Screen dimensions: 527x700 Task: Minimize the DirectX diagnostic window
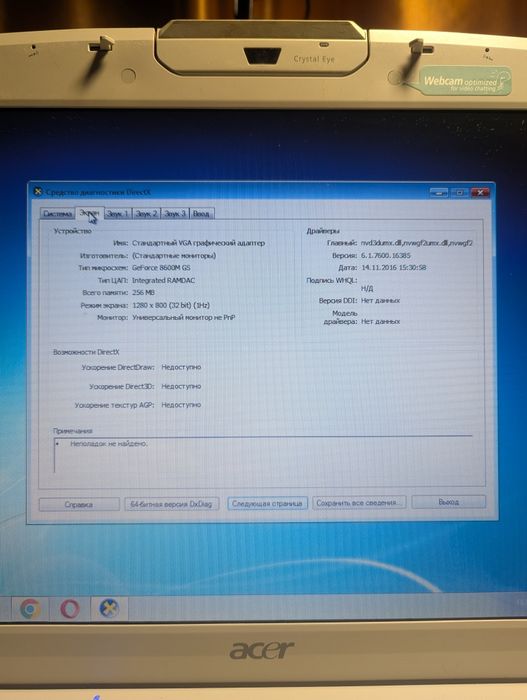(439, 193)
